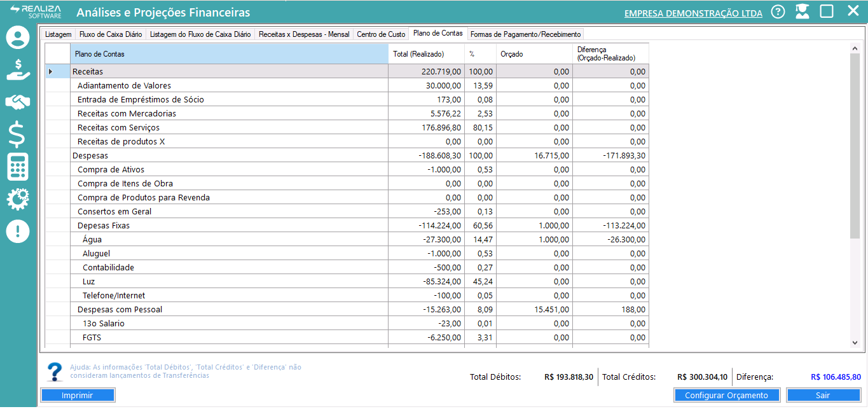Select the Receitas com Serviços row

347,128
